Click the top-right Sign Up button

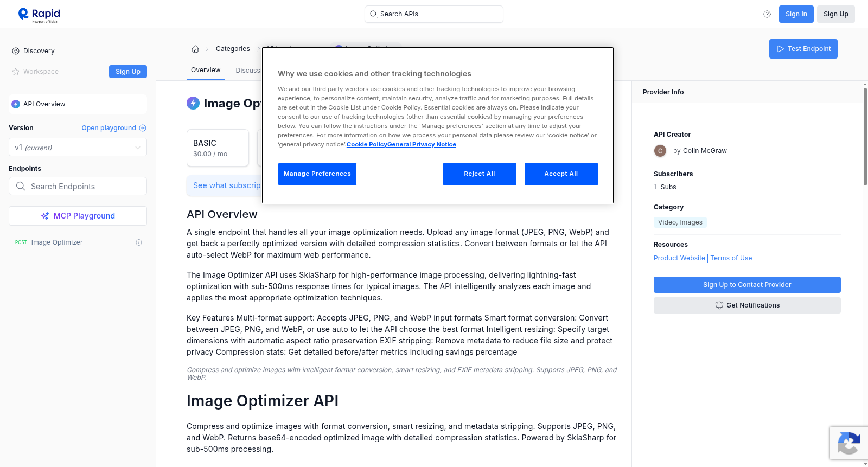pyautogui.click(x=835, y=14)
